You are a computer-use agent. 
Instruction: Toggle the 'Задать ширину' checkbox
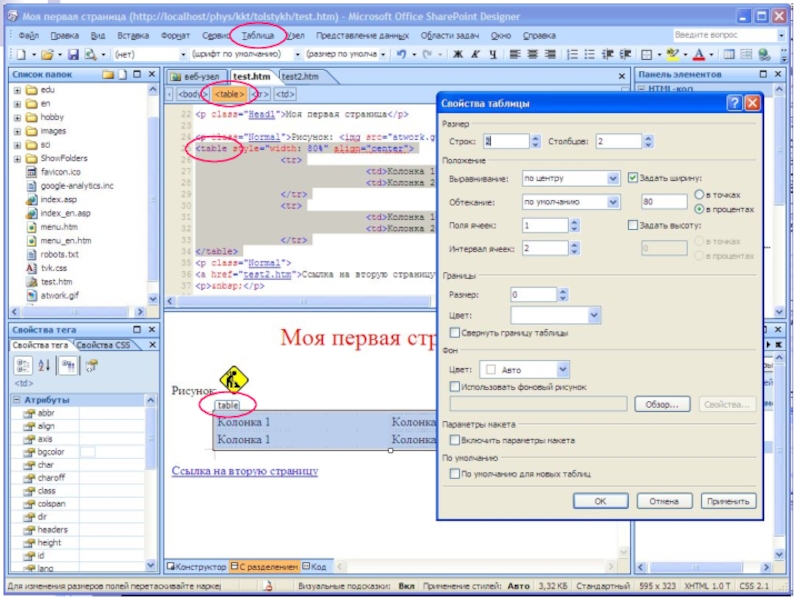tap(633, 178)
